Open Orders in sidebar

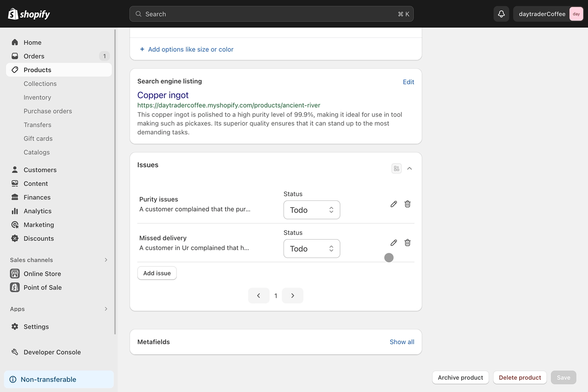pos(59,56)
